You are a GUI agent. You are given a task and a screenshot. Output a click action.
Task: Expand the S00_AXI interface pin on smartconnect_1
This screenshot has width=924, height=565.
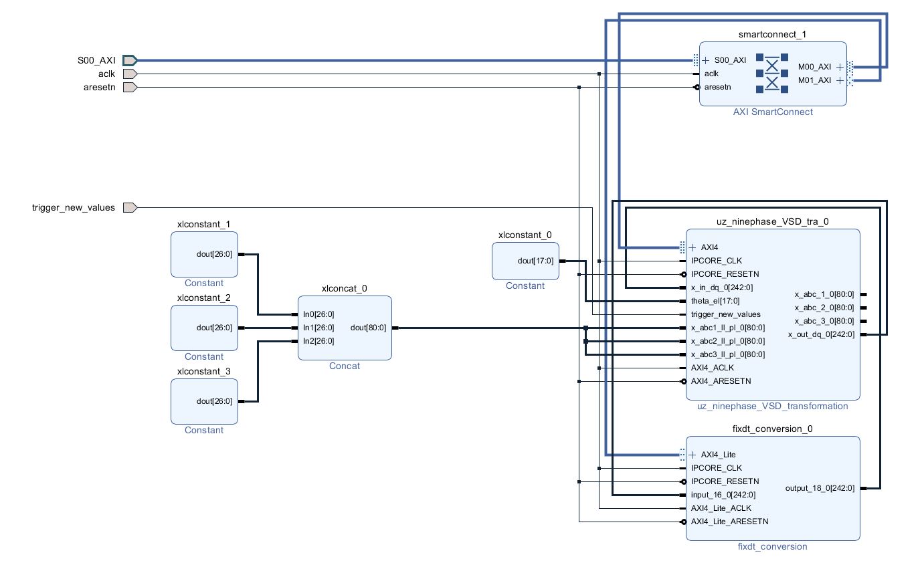pyautogui.click(x=705, y=60)
